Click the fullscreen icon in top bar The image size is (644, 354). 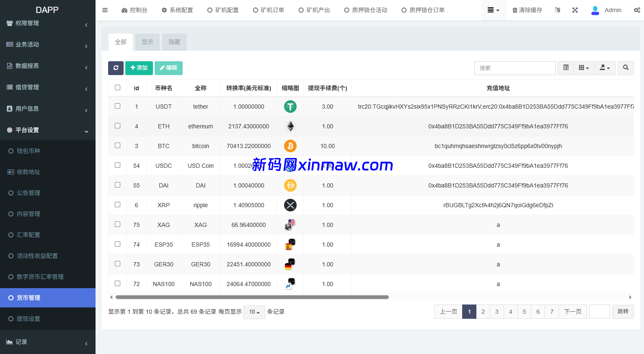[x=575, y=10]
